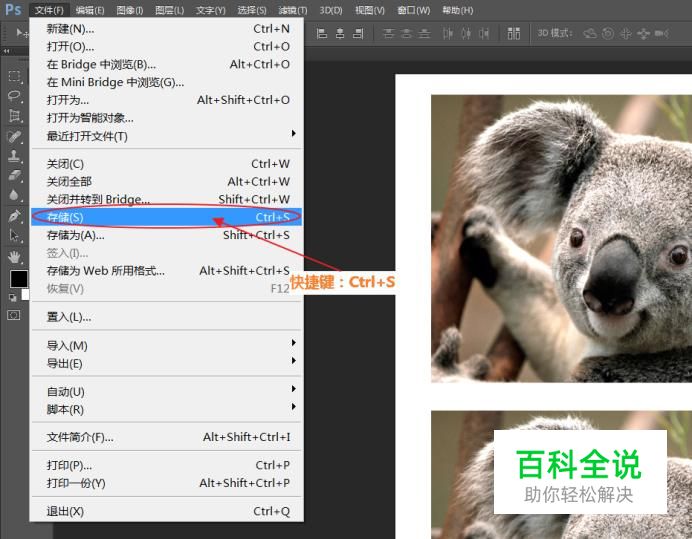Open the 窗口(W) menu
This screenshot has width=692, height=539.
tap(414, 10)
